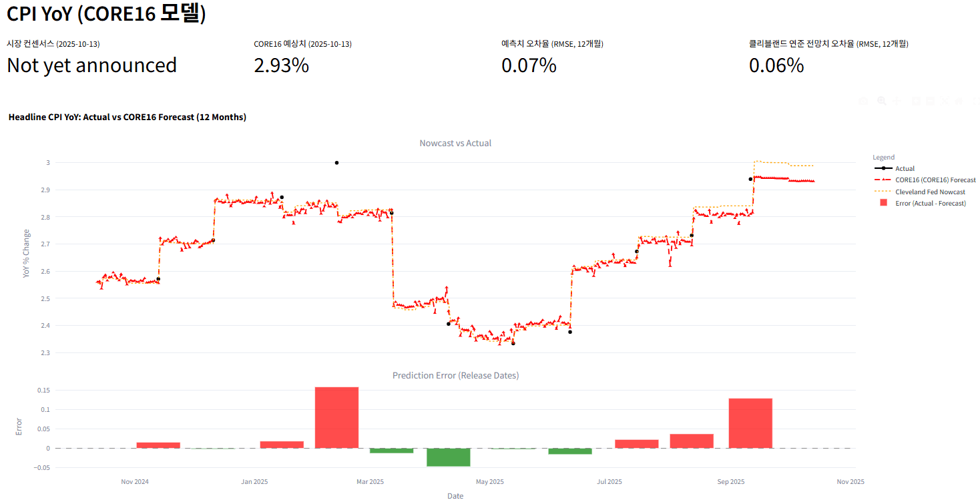
Task: Click the "Prediction Error (Release Dates)" subplot title
Action: point(455,376)
